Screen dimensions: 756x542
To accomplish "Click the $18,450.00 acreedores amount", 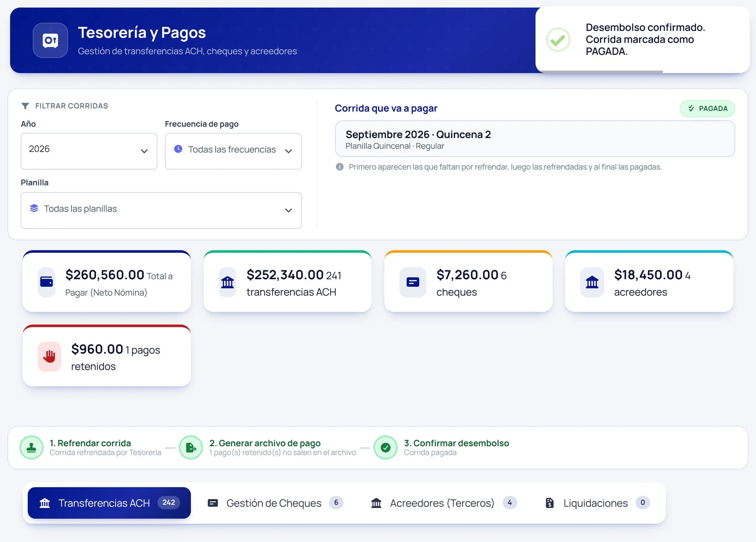I will [648, 275].
